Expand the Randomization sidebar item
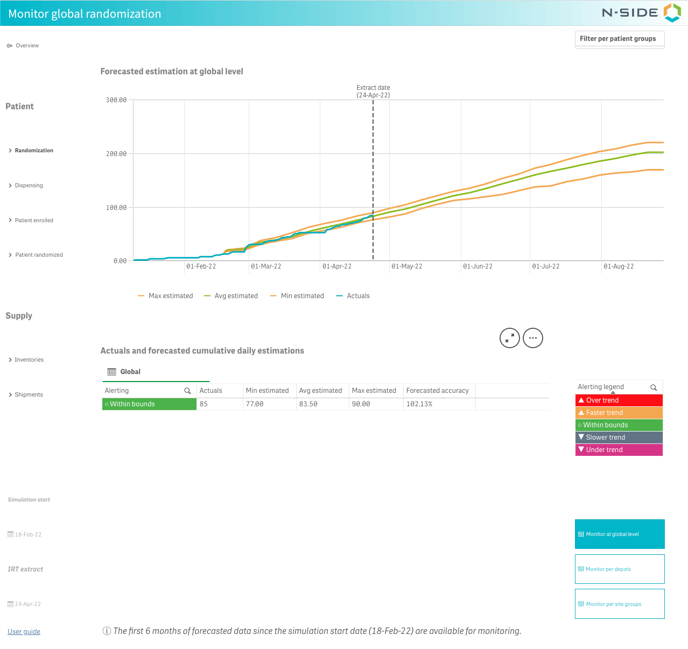688x649 pixels. [x=33, y=151]
